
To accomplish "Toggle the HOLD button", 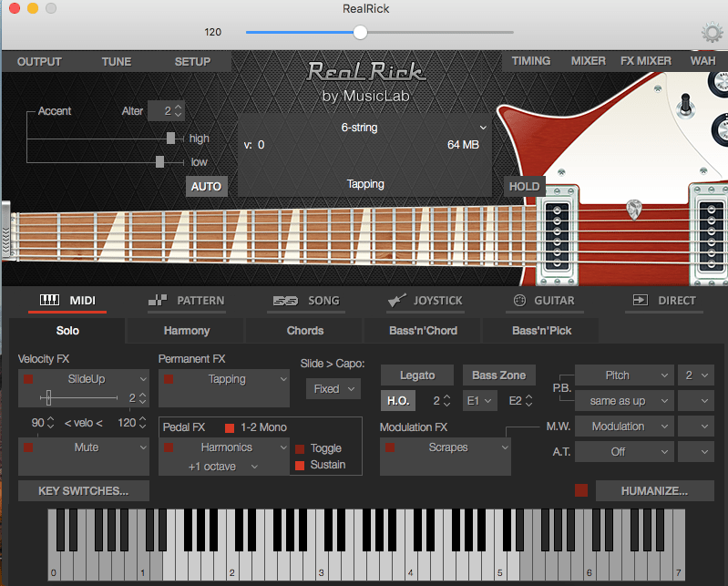I will (x=524, y=186).
